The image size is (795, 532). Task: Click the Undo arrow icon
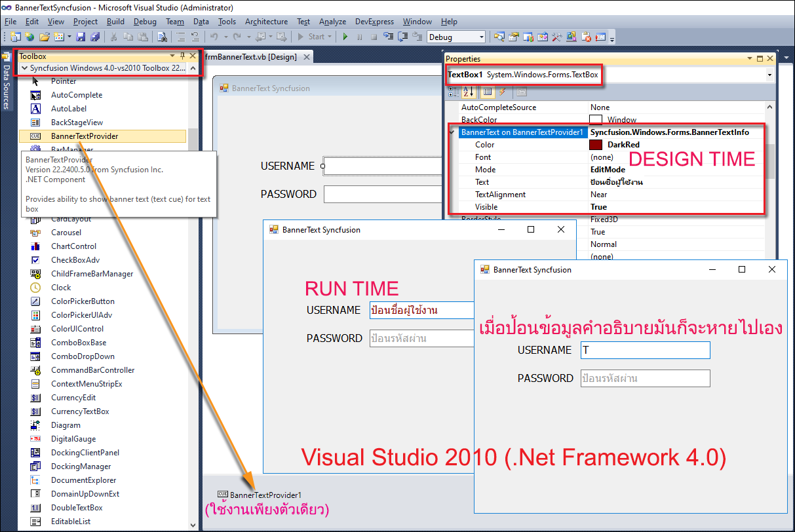tap(214, 37)
